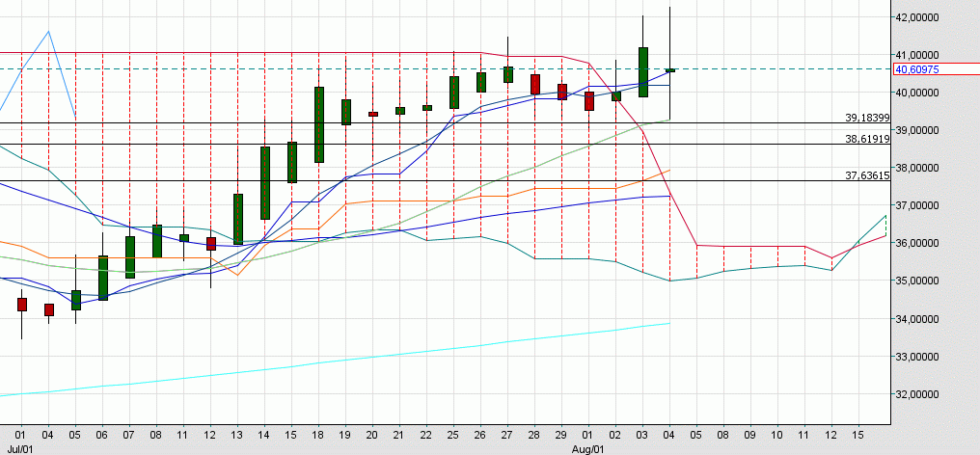
Task: Select the 37,63615 horizontal level label
Action: (x=867, y=175)
